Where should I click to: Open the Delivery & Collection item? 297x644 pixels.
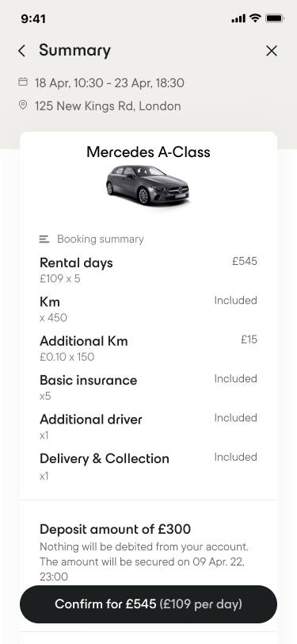coord(149,466)
